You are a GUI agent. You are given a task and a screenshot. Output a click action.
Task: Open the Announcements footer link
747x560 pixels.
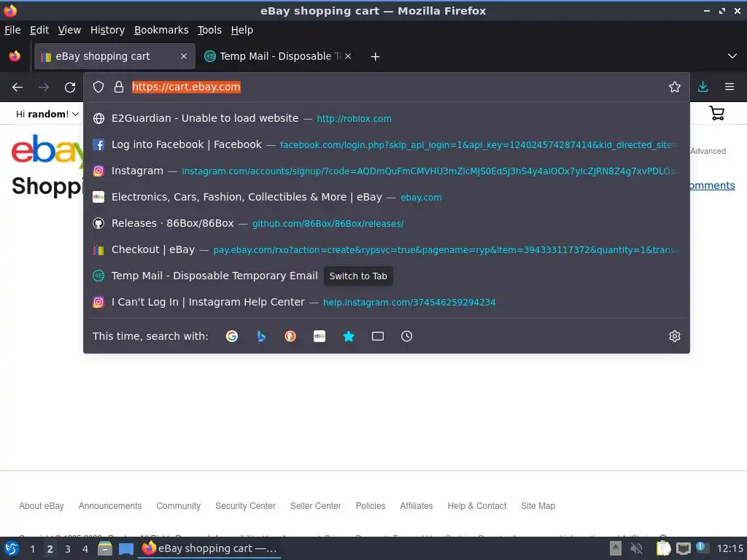pyautogui.click(x=110, y=506)
